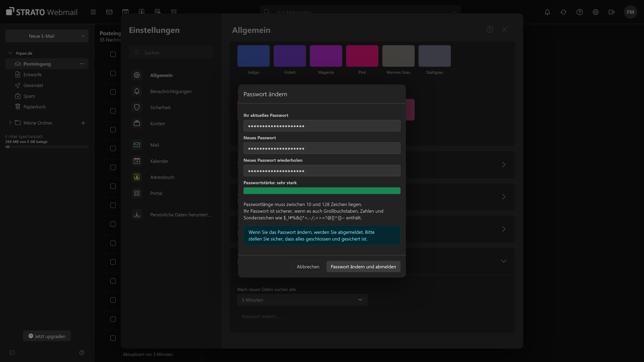Tick the sixth checkbox in message list
Image resolution: width=644 pixels, height=362 pixels.
113,148
